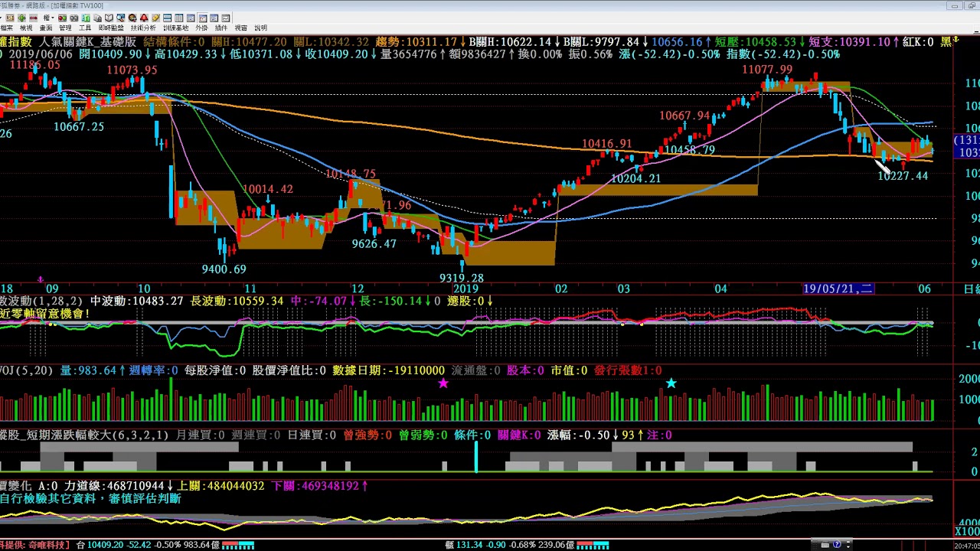Open the 檔案 menu
980x551 pixels.
click(x=7, y=28)
